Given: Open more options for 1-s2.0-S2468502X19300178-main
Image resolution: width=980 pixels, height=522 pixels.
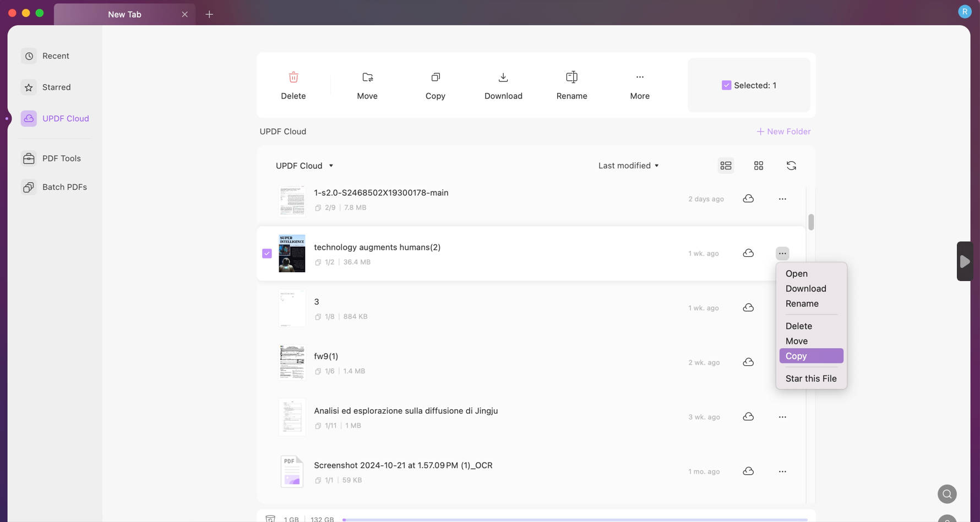Looking at the screenshot, I should click(782, 199).
